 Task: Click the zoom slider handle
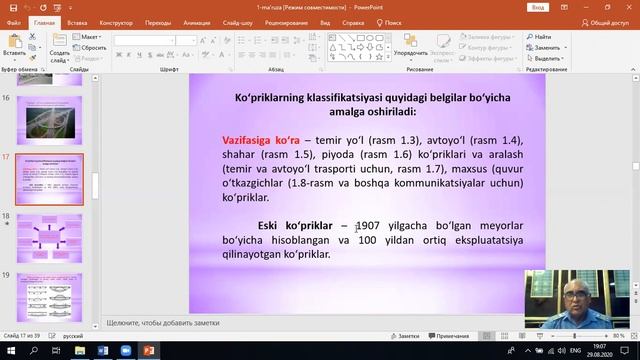(x=574, y=336)
